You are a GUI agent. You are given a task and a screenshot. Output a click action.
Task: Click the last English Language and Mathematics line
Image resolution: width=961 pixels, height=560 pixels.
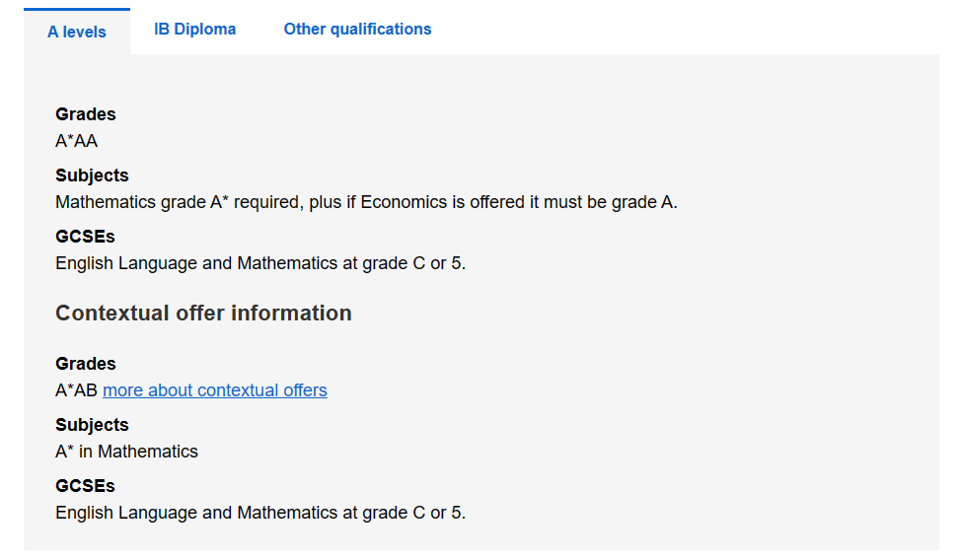pos(260,513)
